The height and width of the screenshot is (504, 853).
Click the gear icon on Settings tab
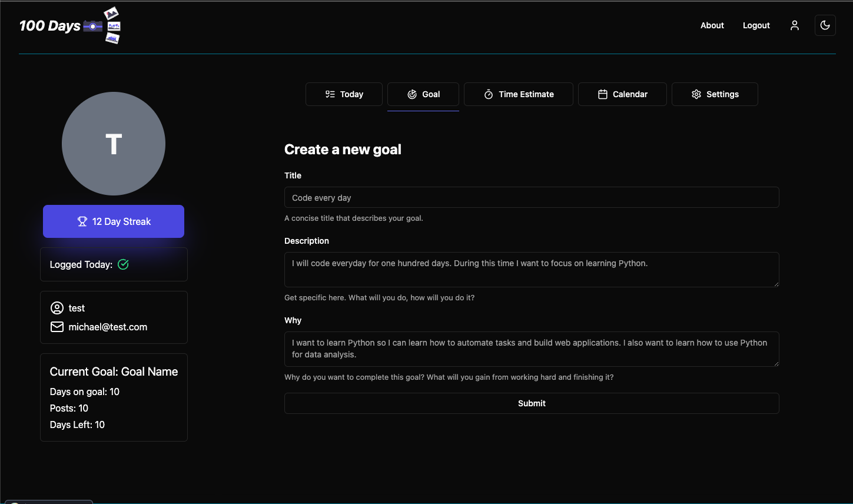(x=696, y=94)
